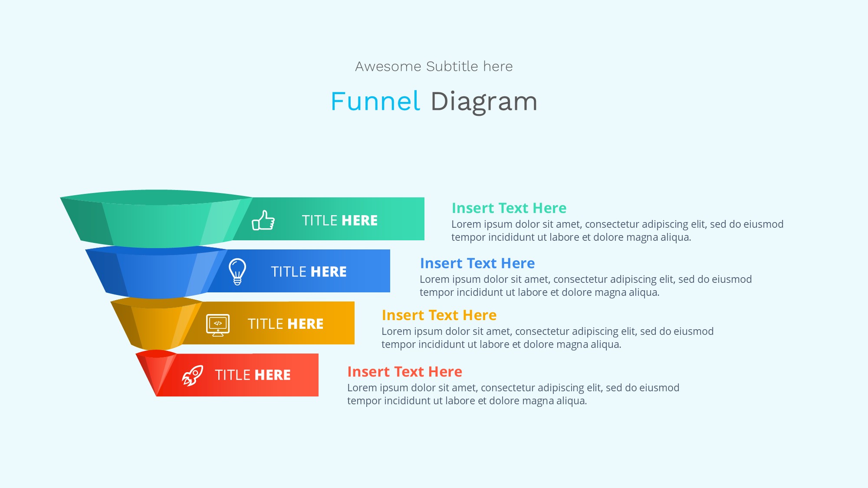
Task: Click the light bulb icon on blue band
Action: tap(237, 272)
